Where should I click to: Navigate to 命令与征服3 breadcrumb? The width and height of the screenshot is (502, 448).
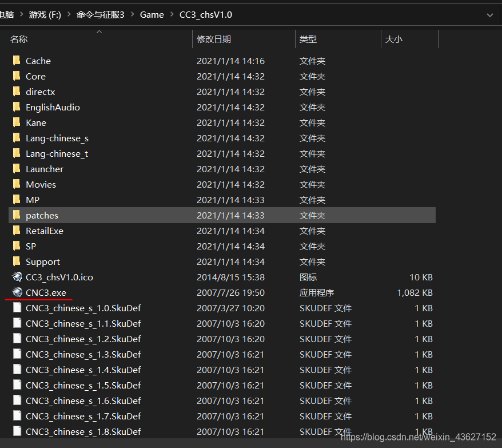(100, 14)
